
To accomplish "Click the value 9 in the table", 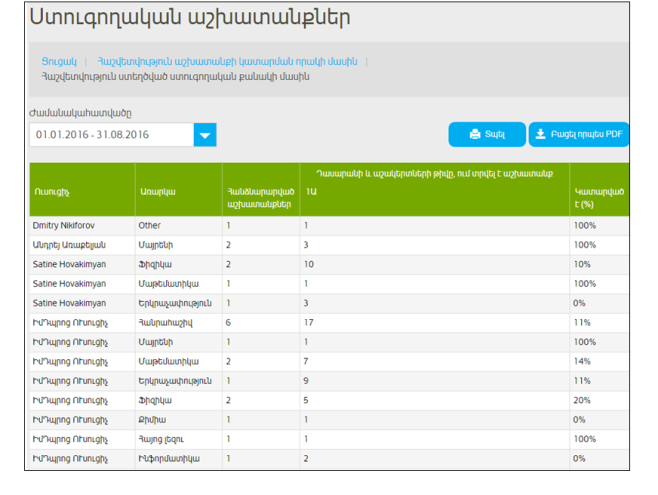I will pos(306,381).
